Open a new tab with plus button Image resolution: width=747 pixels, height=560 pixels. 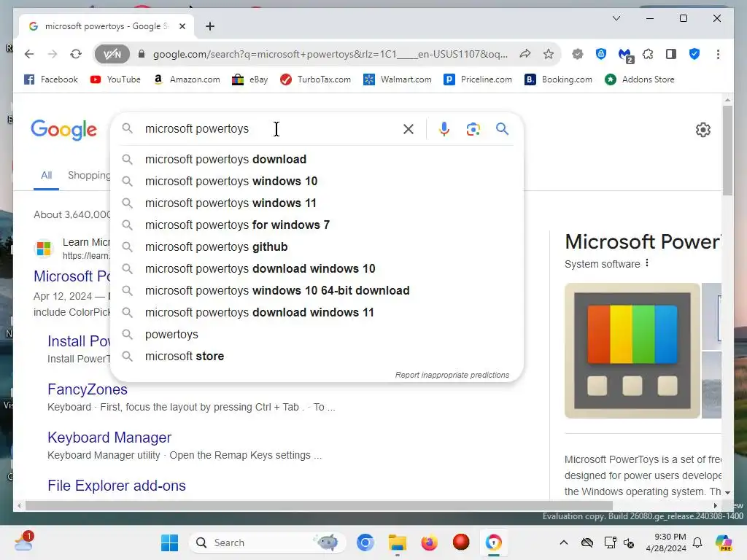pos(210,27)
